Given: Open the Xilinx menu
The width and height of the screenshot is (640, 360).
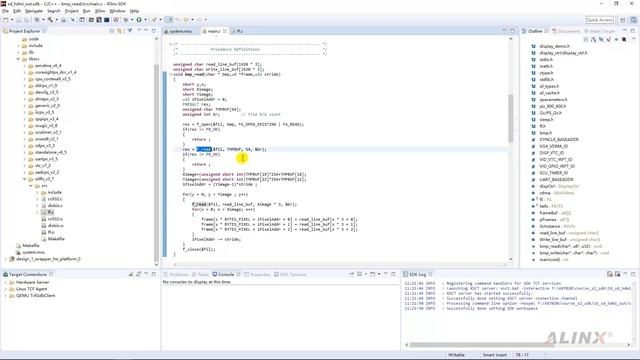Looking at the screenshot, I should (100, 11).
